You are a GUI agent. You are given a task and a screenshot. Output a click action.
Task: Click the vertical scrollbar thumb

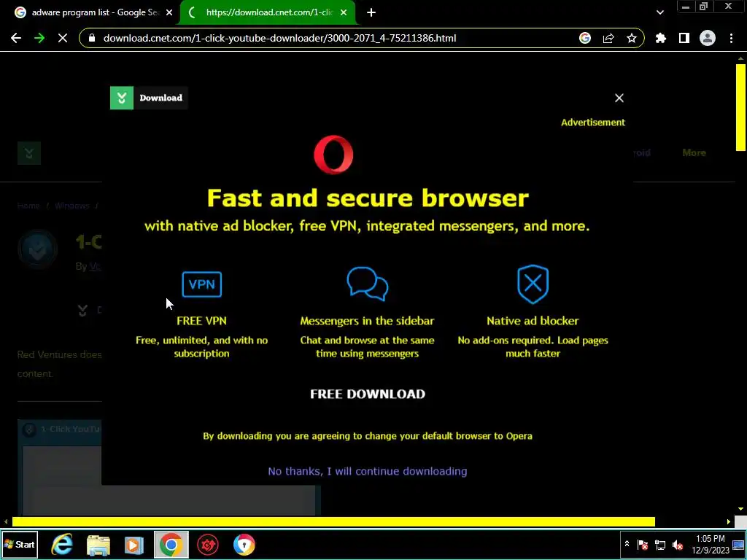740,108
